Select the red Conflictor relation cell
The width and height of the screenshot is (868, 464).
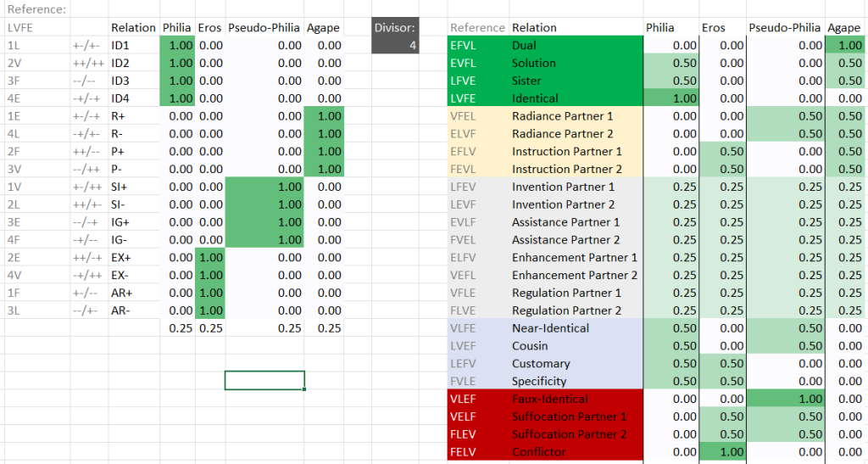pos(576,452)
